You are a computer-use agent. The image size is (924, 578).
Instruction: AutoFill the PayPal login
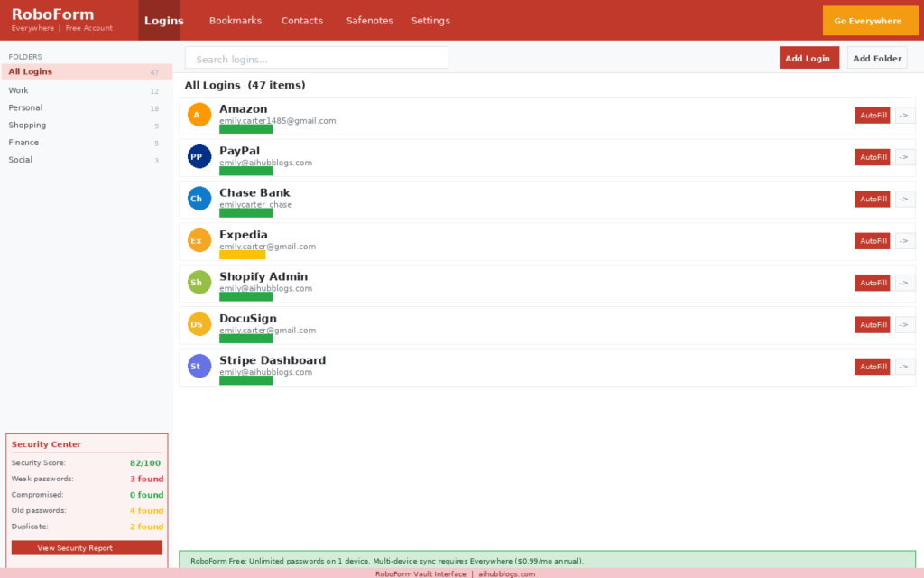click(873, 157)
